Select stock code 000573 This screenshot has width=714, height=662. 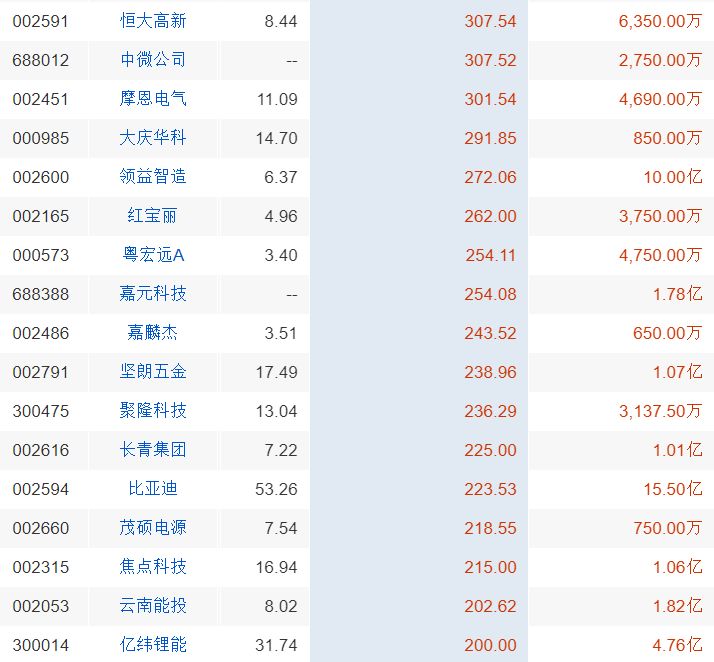click(41, 255)
